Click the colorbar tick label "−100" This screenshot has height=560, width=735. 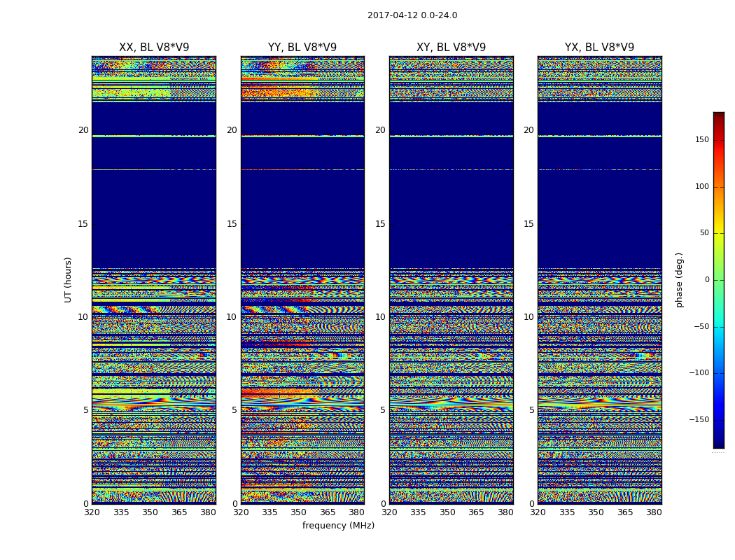tap(699, 372)
